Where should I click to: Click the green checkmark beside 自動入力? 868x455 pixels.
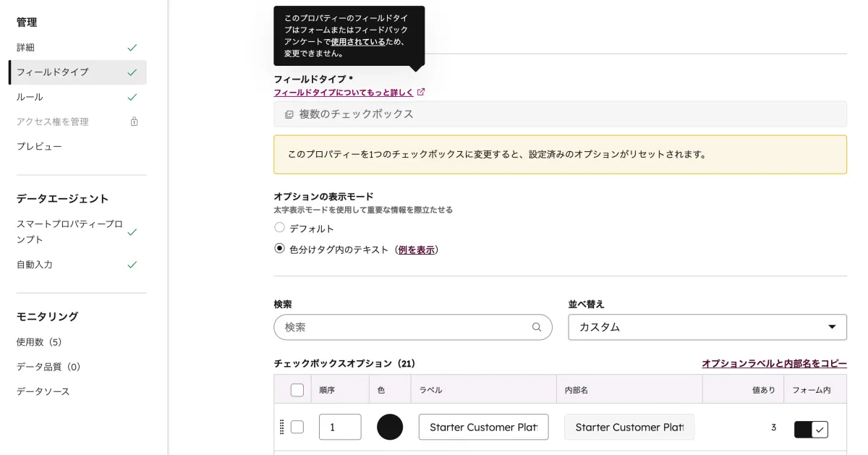(132, 265)
